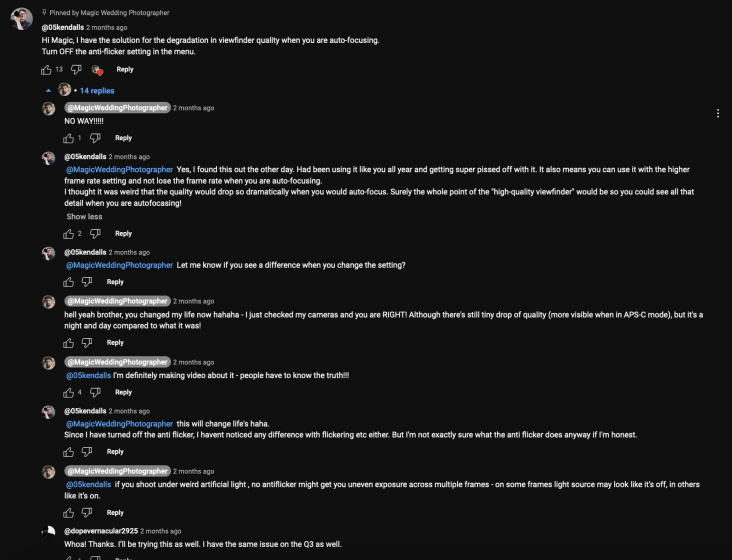Like the "hell yeah brother" reply
This screenshot has width=732, height=560.
[x=69, y=343]
